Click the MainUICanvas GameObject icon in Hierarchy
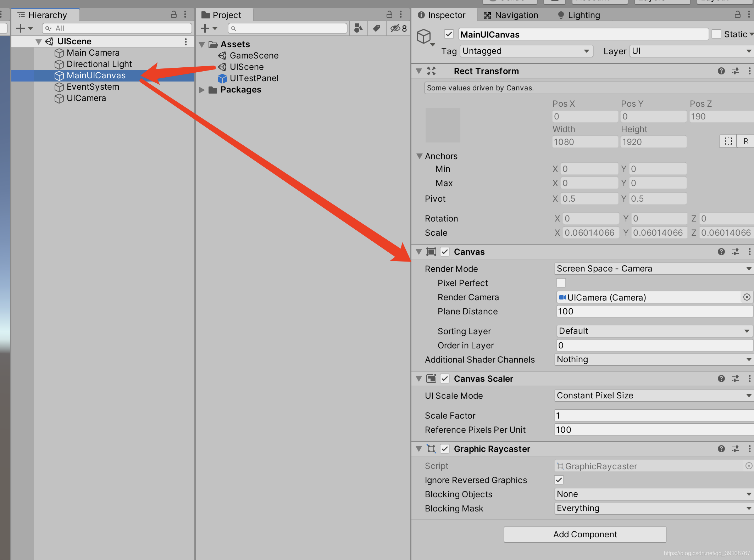The image size is (754, 560). pos(59,75)
